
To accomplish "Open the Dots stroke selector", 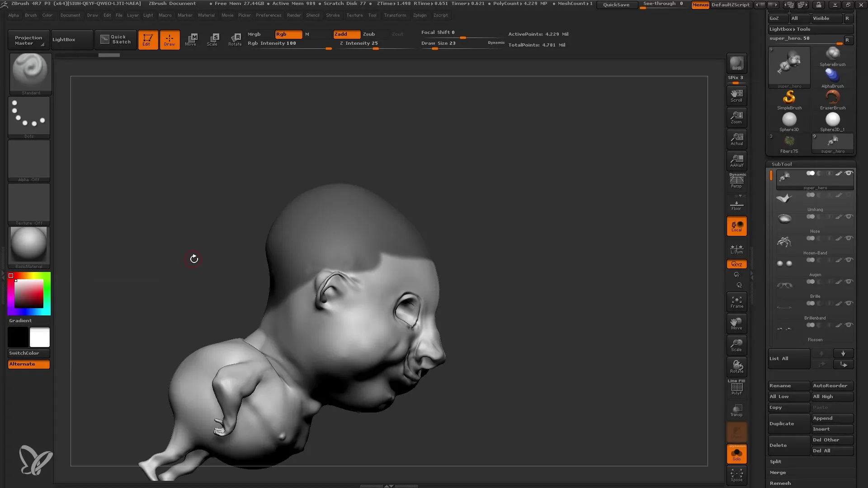I will click(x=29, y=117).
